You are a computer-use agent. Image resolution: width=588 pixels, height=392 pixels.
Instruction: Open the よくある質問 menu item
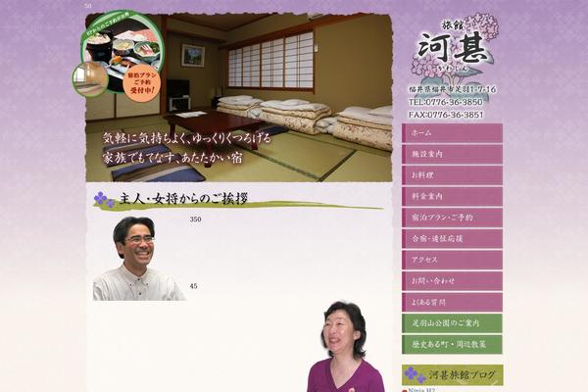click(452, 303)
